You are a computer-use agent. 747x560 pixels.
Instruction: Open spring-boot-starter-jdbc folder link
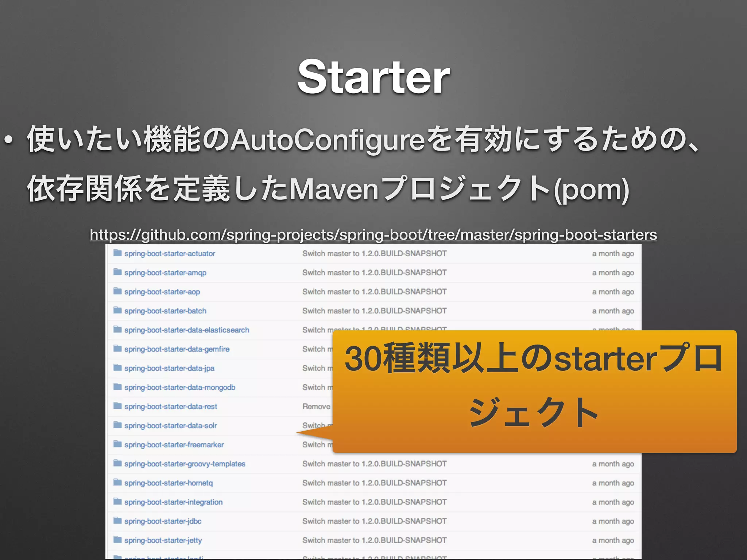tap(163, 521)
